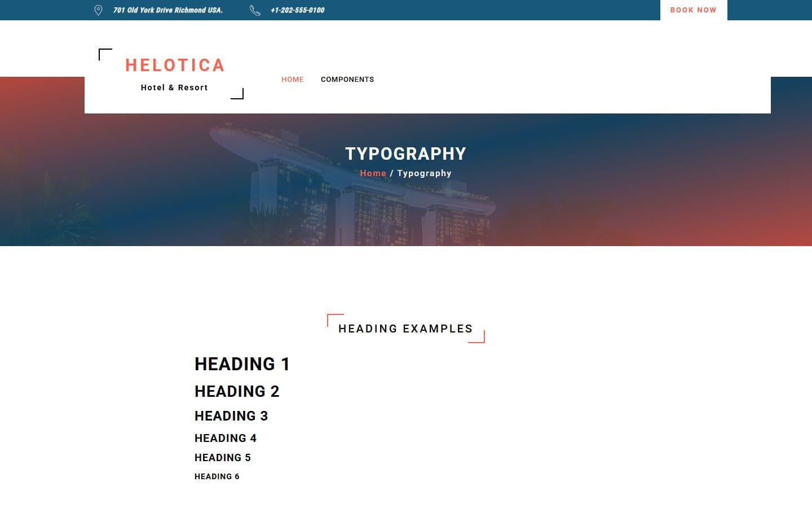Click the location pin icon
Screen dimensions: 812x508
coord(98,10)
